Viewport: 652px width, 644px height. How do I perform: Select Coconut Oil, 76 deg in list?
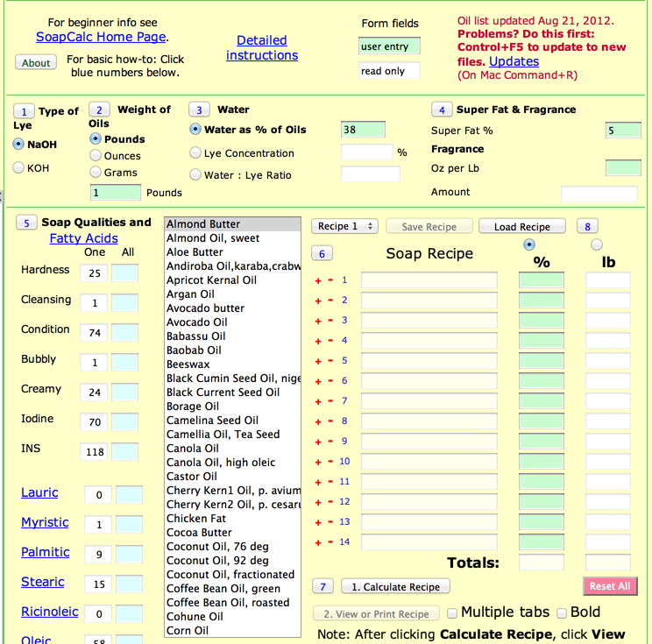coord(232,546)
